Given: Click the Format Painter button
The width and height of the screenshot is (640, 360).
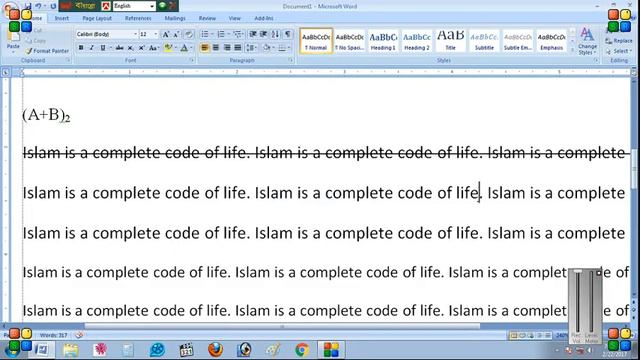Looking at the screenshot, I should 47,51.
